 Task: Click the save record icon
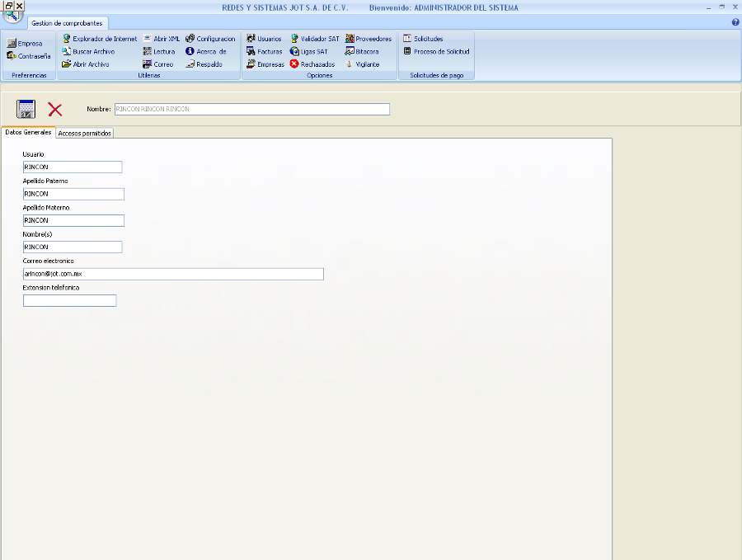(26, 109)
